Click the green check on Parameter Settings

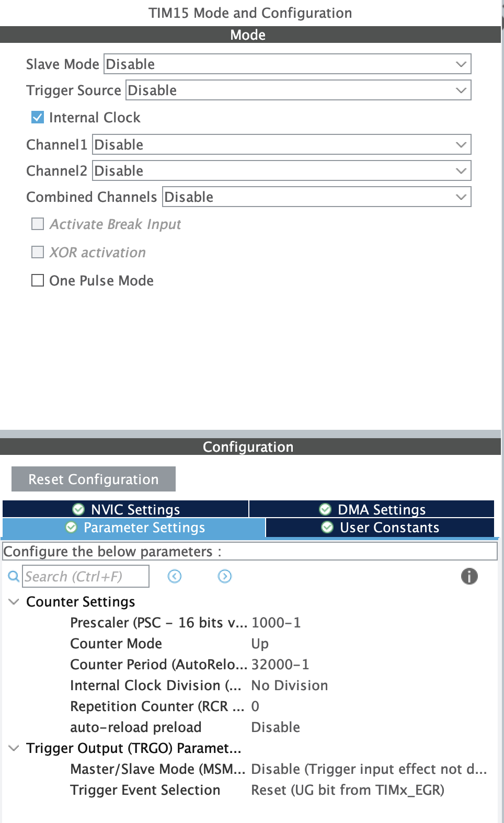coord(71,528)
